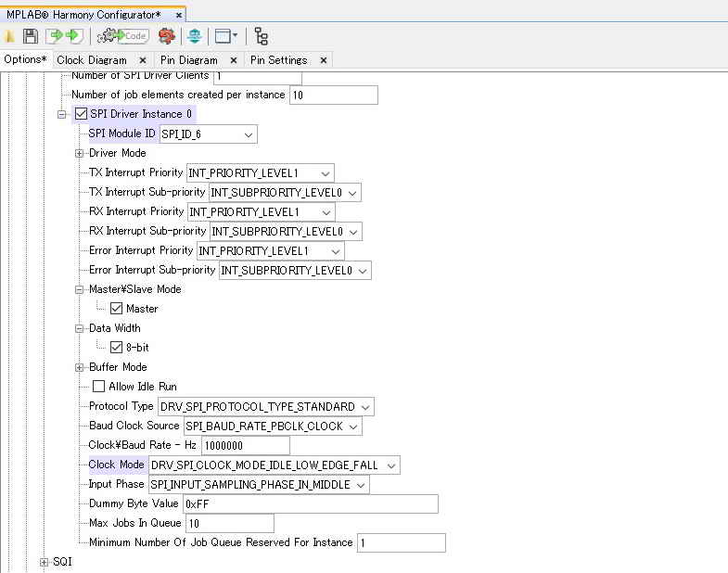Screen dimensions: 728x573
Task: Open the TX Interrupt Sub-priority dropdown
Action: [x=285, y=193]
